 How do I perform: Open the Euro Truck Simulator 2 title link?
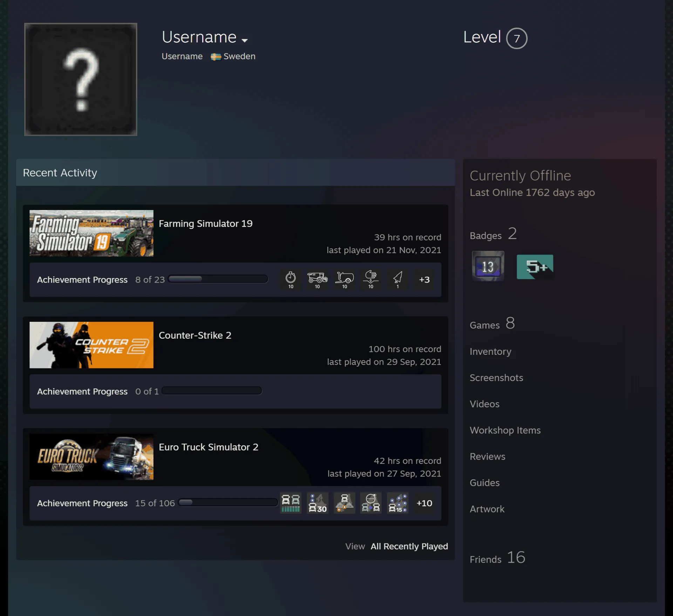click(x=209, y=447)
